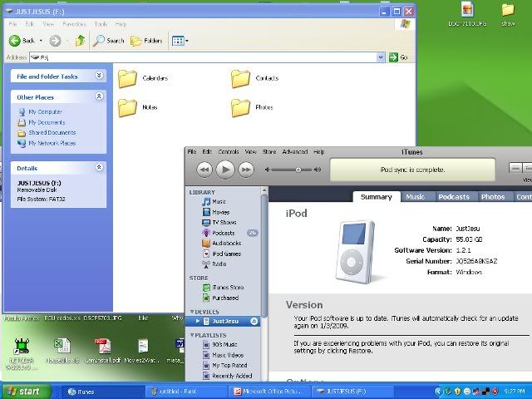Screen dimensions: 532x399
Task: Eject the JustJesu iPod device
Action: [254, 321]
